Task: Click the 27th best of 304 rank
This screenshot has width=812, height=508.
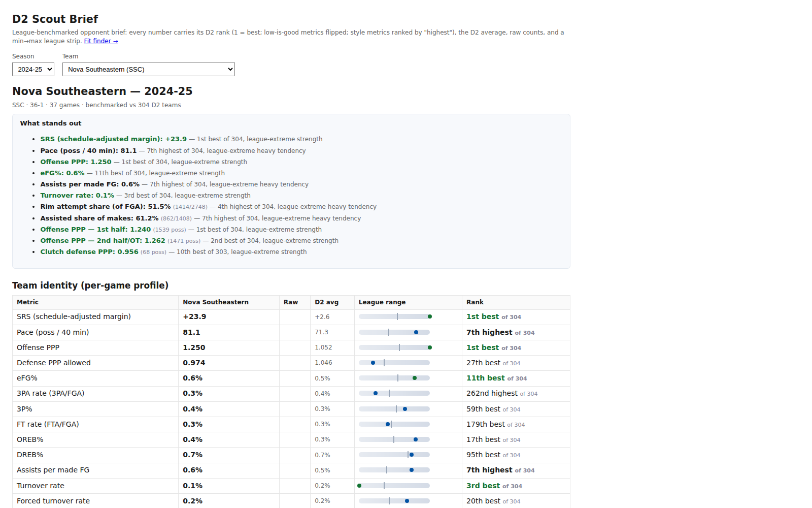Action: [x=493, y=363]
